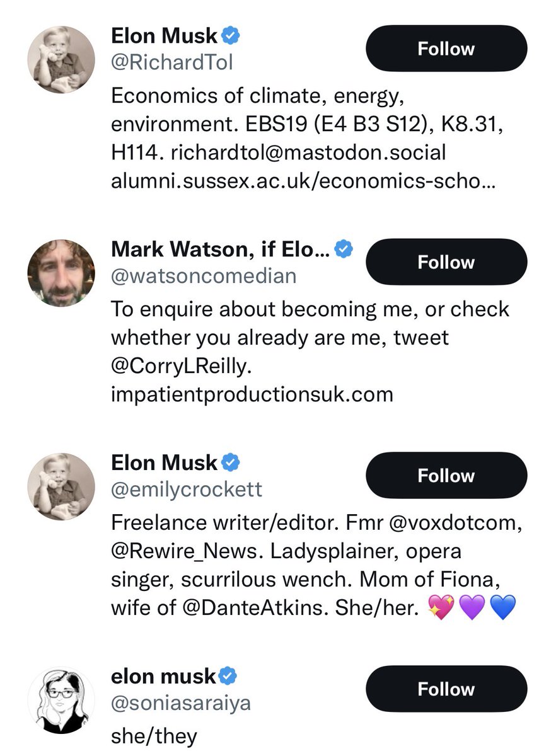Open @watsoncomedian profile picture
Screen dimensions: 551x756
pyautogui.click(x=61, y=273)
